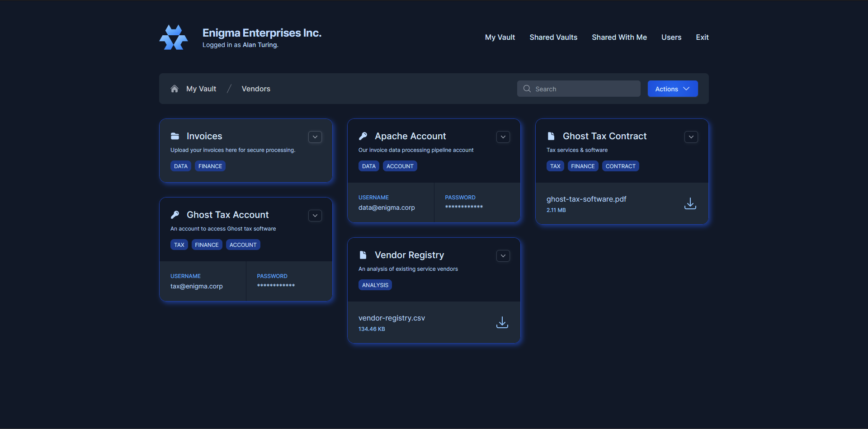Click the 2.11 MB file size
The height and width of the screenshot is (429, 868).
tap(556, 210)
